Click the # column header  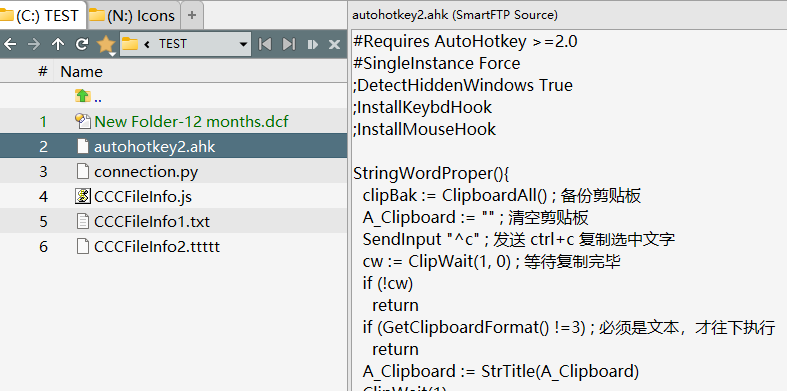[43, 71]
